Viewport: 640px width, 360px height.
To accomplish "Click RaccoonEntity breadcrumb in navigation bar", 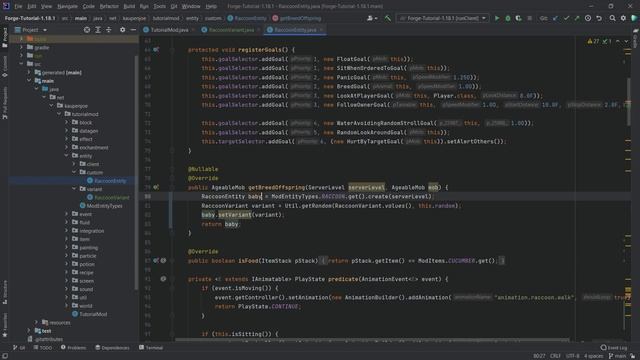I will pyautogui.click(x=247, y=18).
